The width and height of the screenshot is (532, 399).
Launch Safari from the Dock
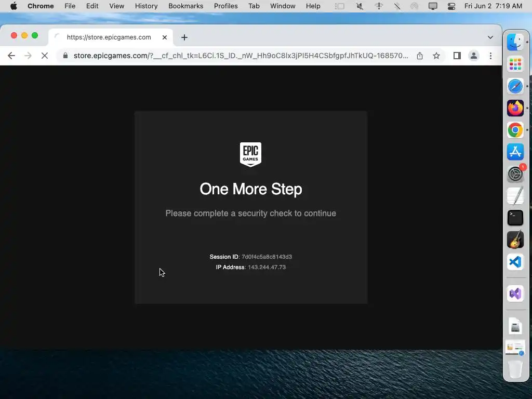(x=515, y=86)
